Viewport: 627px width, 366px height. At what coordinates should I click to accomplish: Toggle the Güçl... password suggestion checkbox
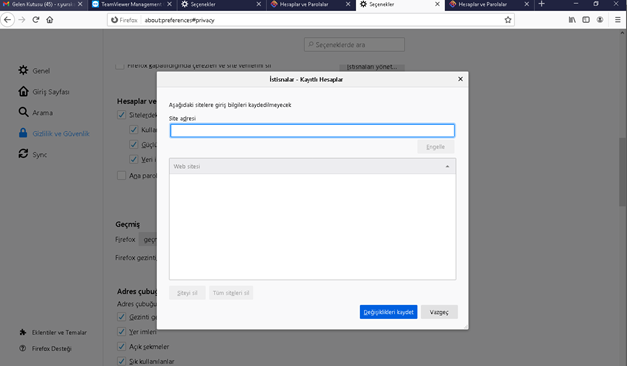pos(134,144)
